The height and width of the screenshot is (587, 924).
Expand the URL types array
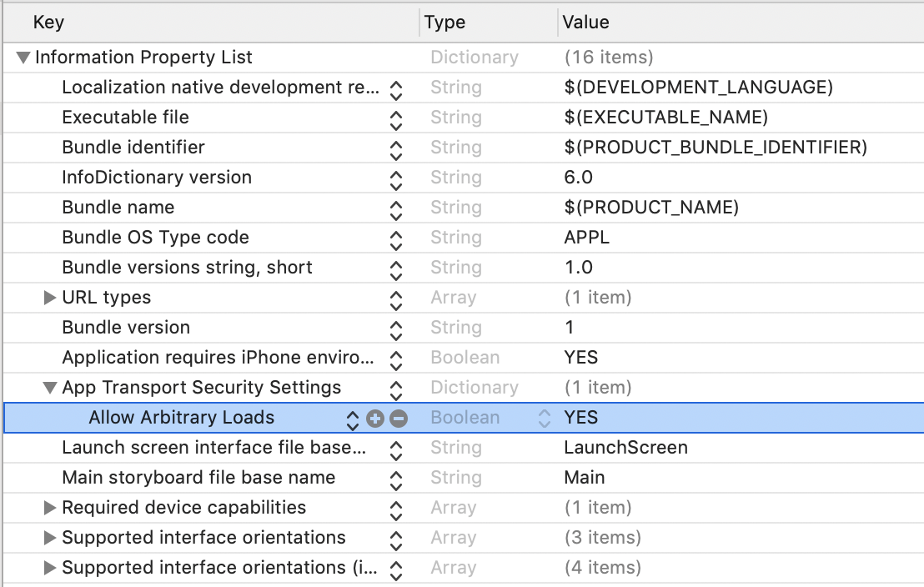pos(50,298)
